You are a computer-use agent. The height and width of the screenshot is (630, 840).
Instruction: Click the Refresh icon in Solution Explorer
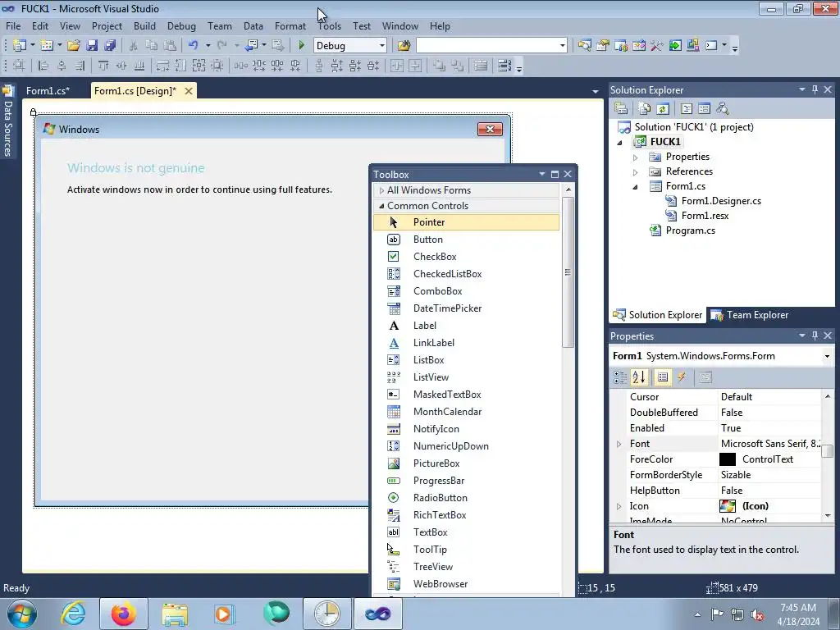(x=663, y=109)
